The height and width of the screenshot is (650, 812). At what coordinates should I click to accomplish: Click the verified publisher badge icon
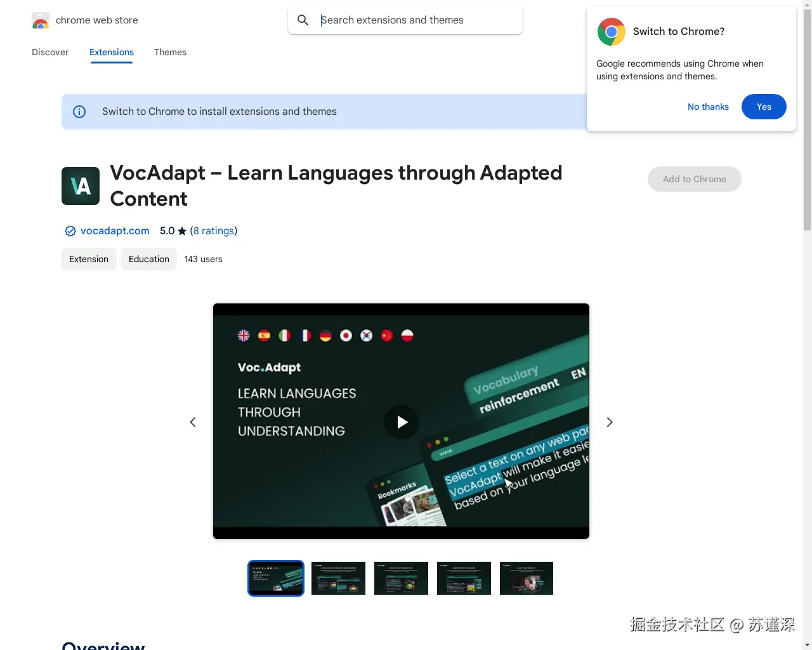pos(70,231)
